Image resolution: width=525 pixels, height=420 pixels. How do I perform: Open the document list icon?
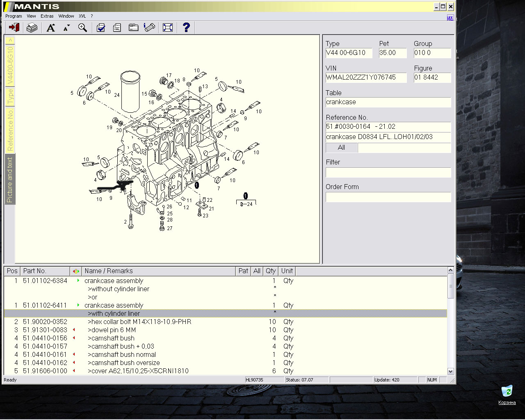(117, 27)
